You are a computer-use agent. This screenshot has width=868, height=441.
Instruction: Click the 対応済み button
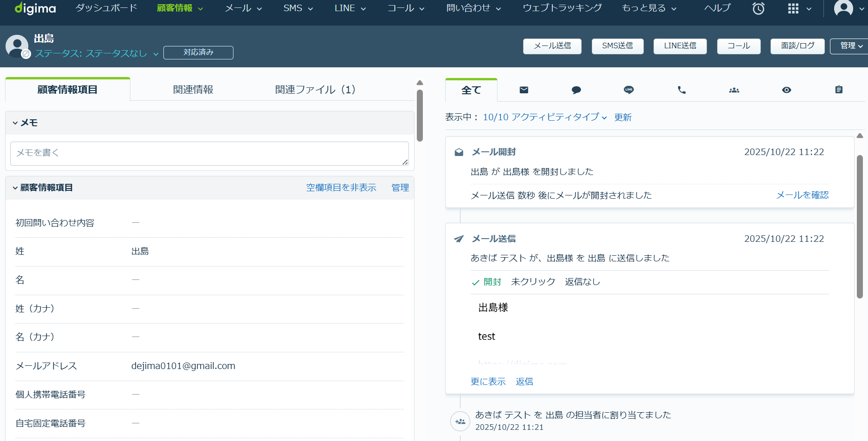pos(198,52)
